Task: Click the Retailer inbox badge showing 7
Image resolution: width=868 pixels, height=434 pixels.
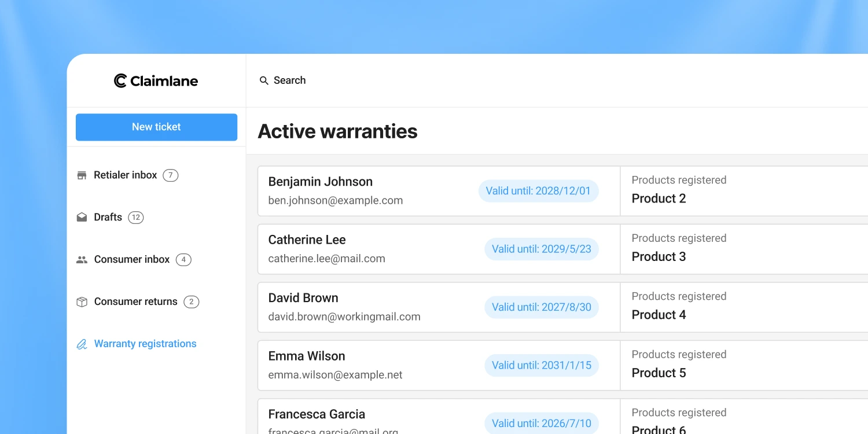Action: pos(170,175)
